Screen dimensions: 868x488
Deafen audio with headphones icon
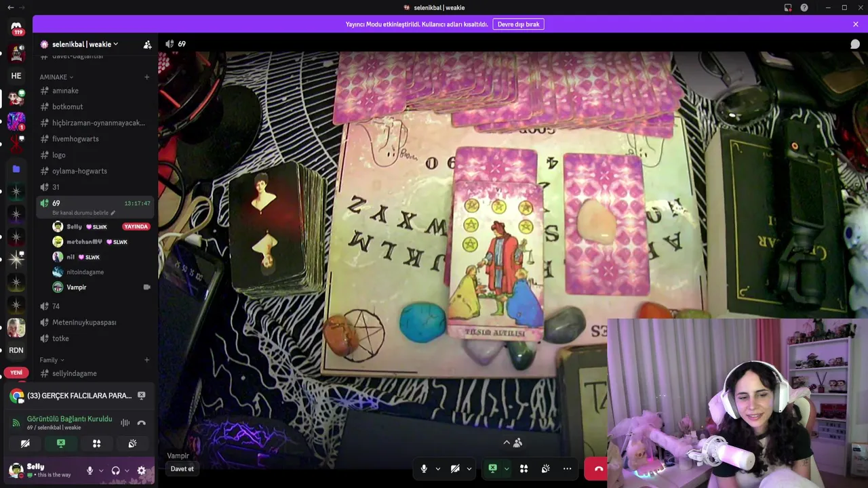115,470
